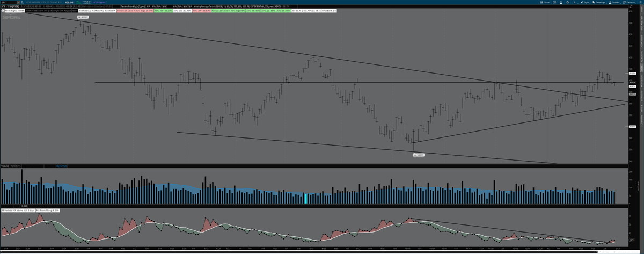The image size is (644, 254).
Task: Click the 'AVG: 100 : 73.33%' label
Action: coord(163,11)
